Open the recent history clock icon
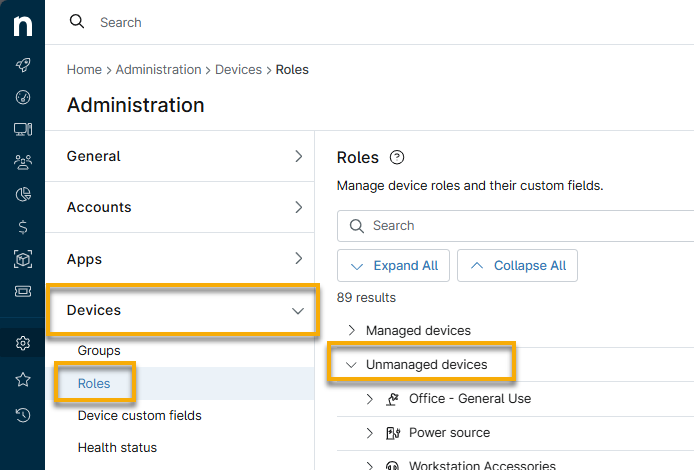 point(23,415)
